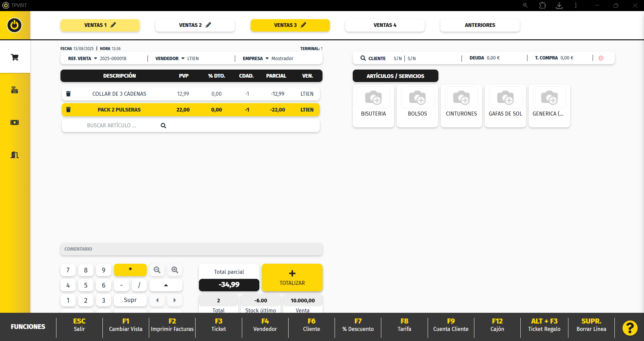This screenshot has height=341, width=644.
Task: Open the cash register sidebar icon
Action: click(15, 90)
